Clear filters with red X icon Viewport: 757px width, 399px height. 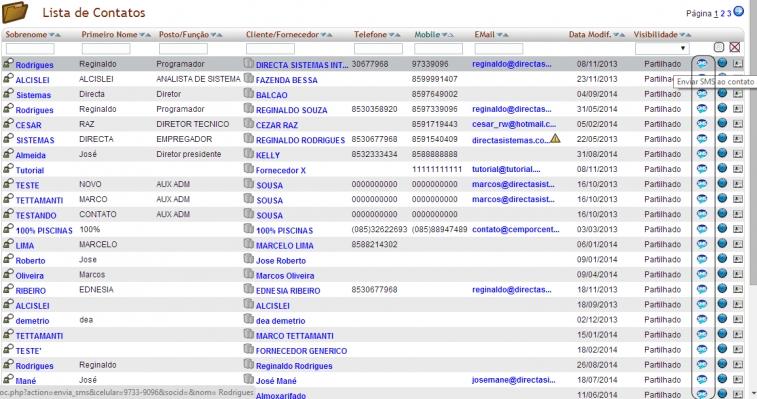(735, 47)
